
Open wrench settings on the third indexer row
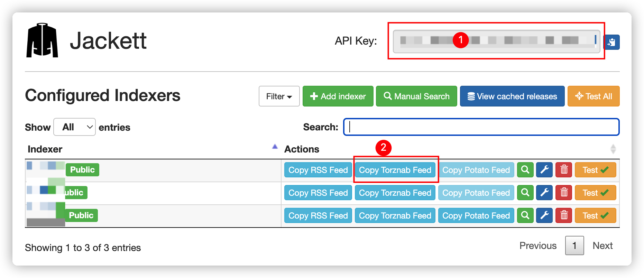[544, 215]
